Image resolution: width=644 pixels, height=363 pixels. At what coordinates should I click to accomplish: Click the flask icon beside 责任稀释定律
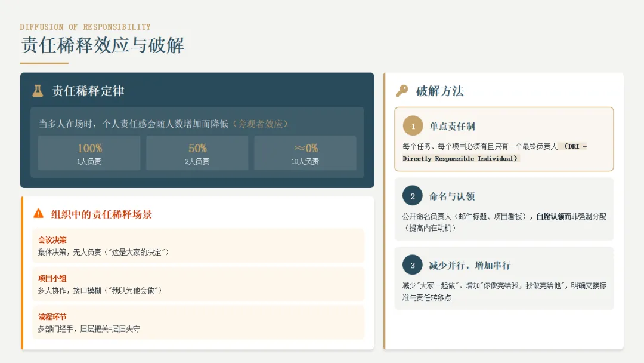point(38,91)
